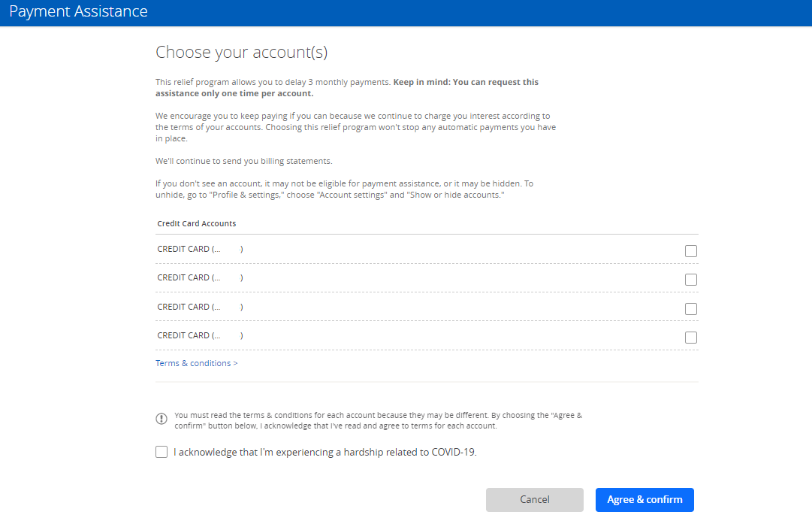This screenshot has width=812, height=521.
Task: Click the bold 'Keep in mind' warning text
Action: tap(465, 82)
